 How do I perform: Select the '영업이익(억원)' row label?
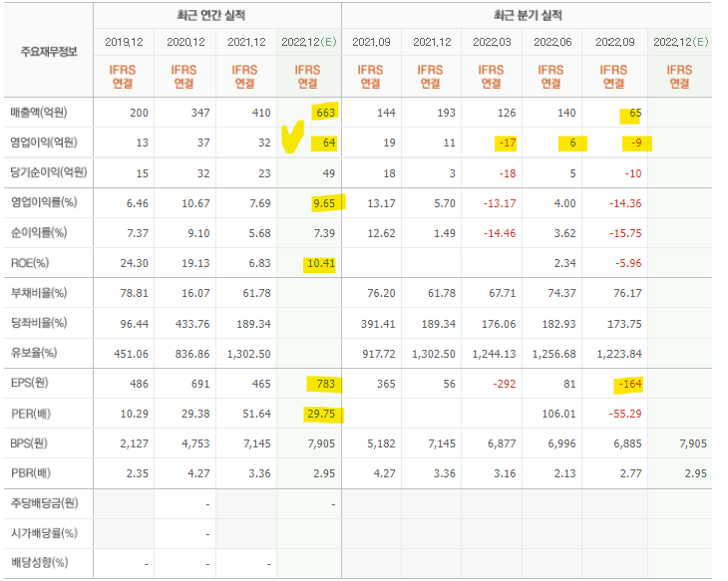pyautogui.click(x=44, y=143)
